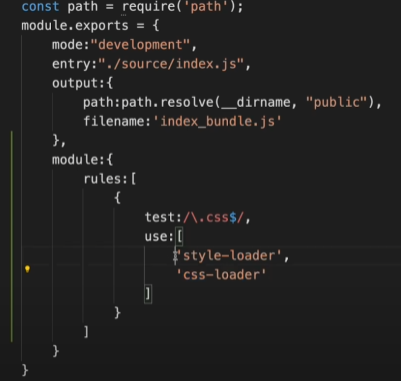Click the "development" mode string
Screen dimensions: 401x381
click(140, 45)
